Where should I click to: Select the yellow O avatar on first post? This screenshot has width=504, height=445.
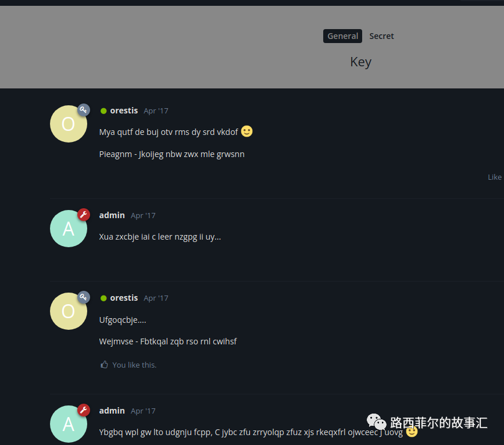point(69,124)
